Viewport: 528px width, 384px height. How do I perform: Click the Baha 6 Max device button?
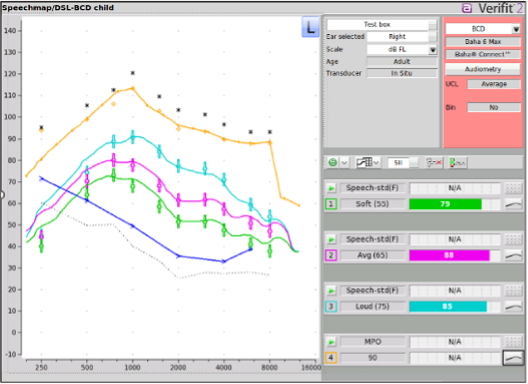point(483,42)
